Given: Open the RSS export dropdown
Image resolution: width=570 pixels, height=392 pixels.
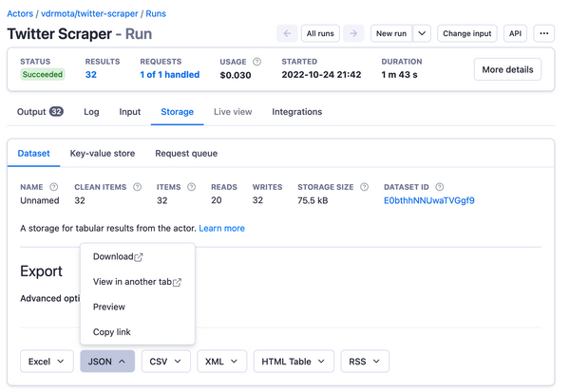Looking at the screenshot, I should (365, 362).
